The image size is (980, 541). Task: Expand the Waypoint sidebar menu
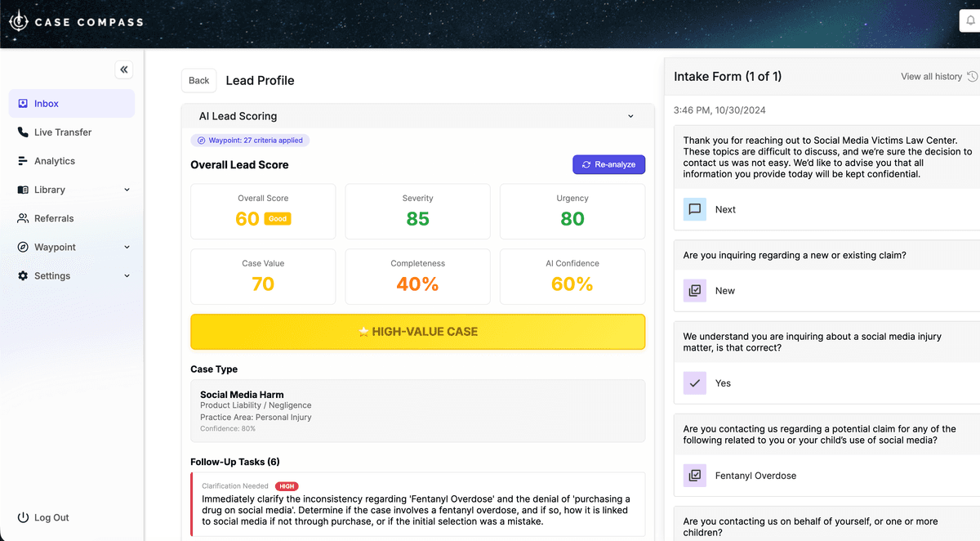127,247
